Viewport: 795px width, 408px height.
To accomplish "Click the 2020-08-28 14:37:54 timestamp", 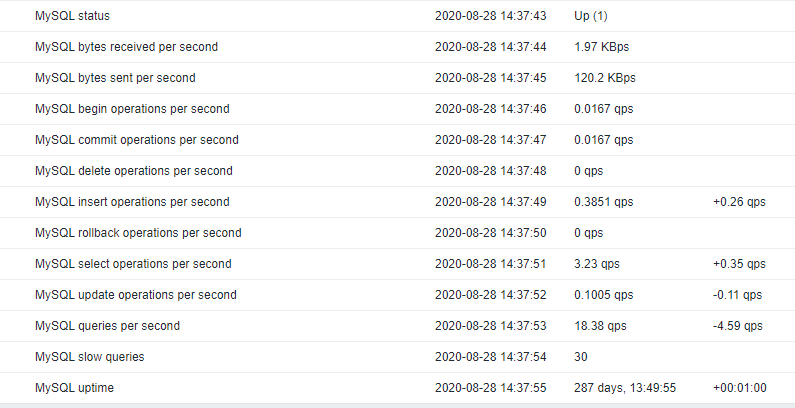I will point(491,357).
